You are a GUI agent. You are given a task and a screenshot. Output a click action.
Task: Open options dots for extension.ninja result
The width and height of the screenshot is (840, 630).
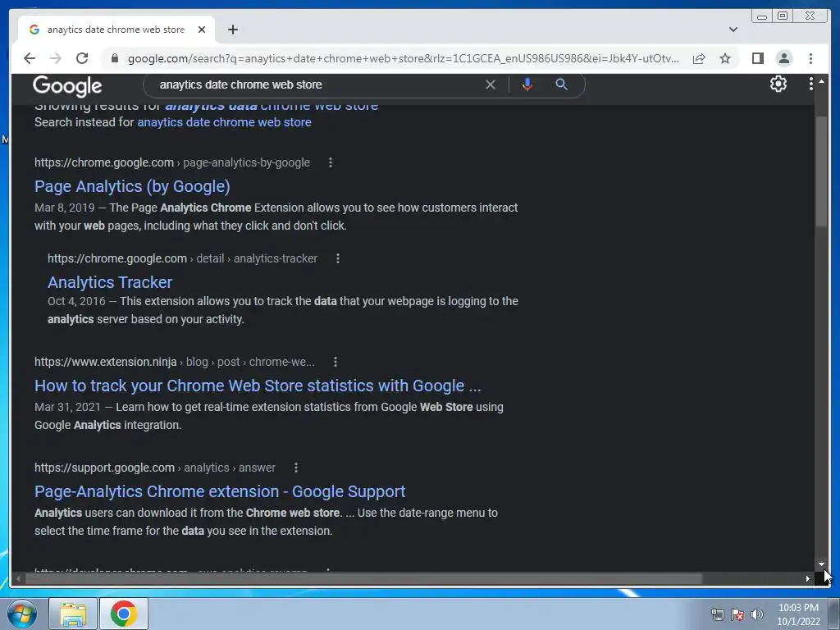tap(336, 362)
